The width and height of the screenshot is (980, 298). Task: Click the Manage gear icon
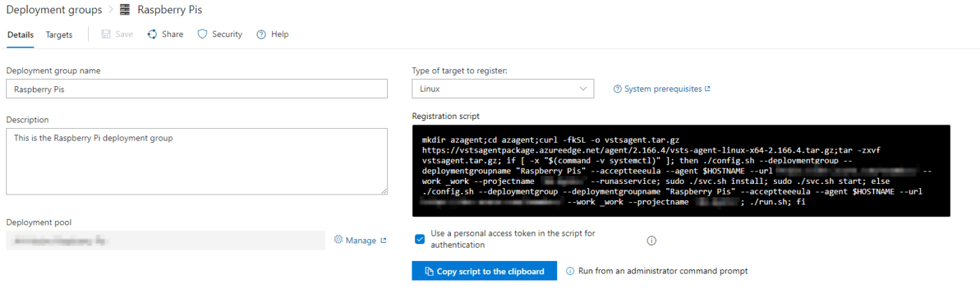[x=338, y=240]
